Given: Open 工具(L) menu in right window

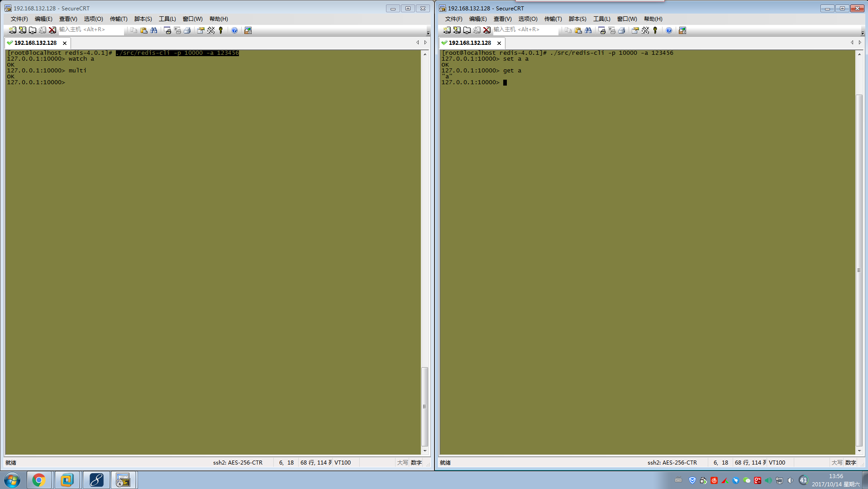Looking at the screenshot, I should [x=602, y=19].
